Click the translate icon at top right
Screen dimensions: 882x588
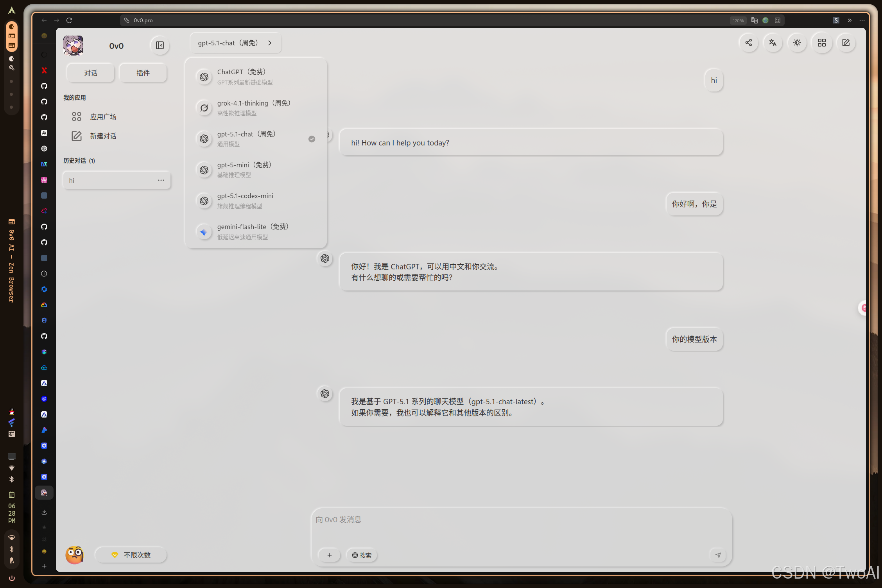(773, 43)
